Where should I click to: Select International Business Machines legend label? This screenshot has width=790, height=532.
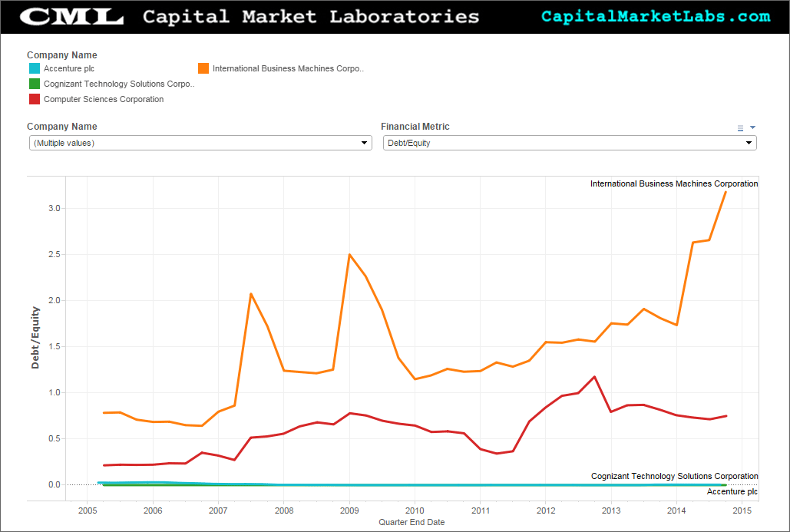[288, 69]
